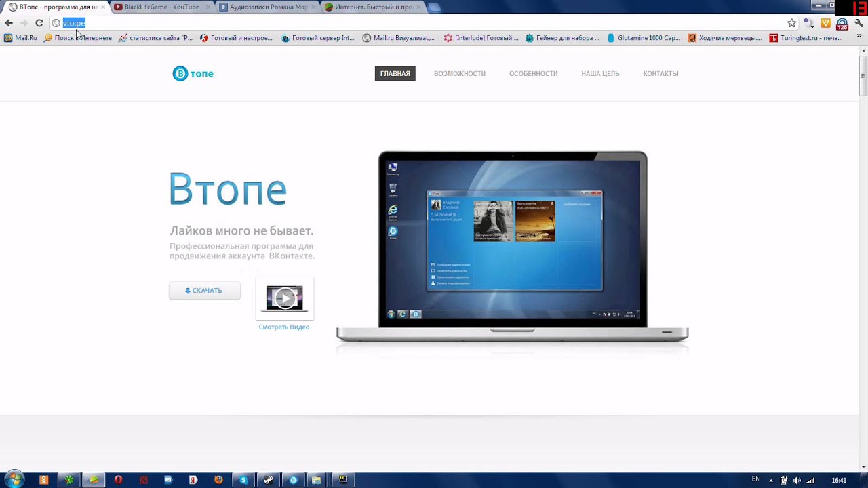The image size is (868, 488).
Task: Click the ВТопе site logo
Action: click(193, 73)
